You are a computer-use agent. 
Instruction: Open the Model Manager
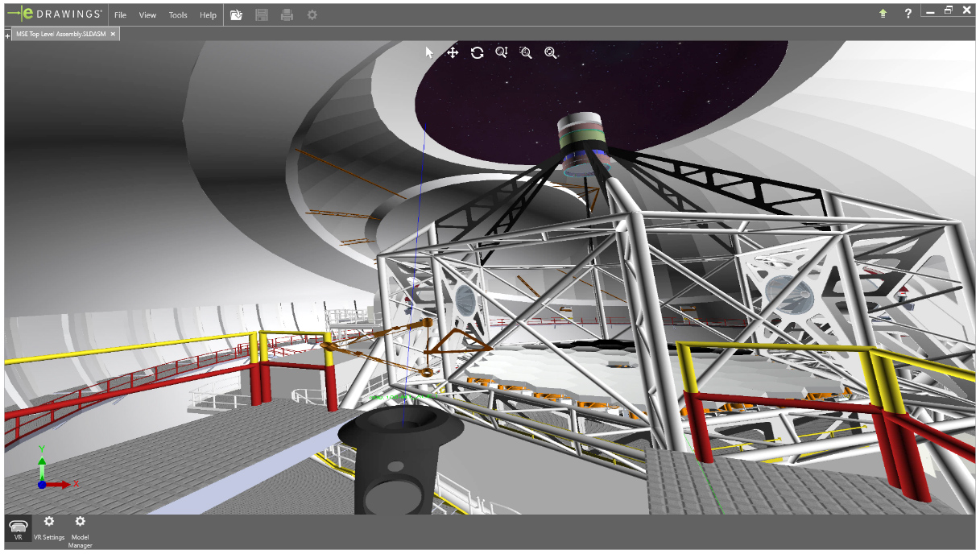(x=80, y=527)
